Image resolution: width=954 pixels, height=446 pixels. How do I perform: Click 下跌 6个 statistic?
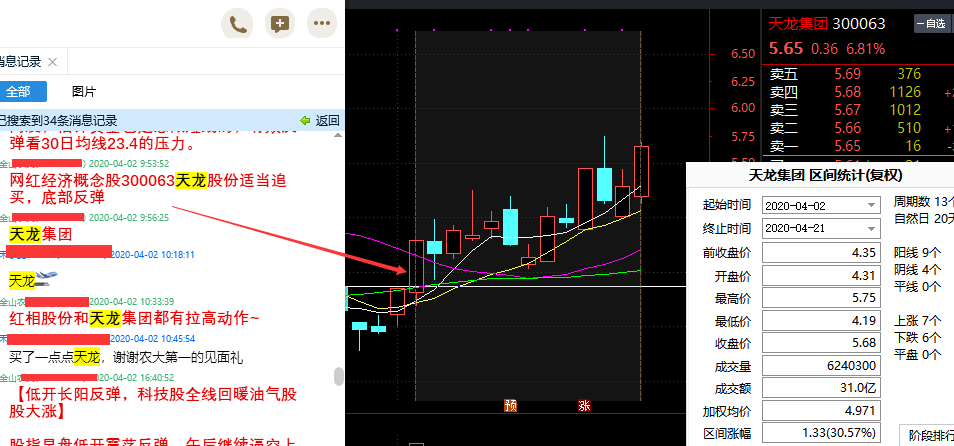pos(917,338)
